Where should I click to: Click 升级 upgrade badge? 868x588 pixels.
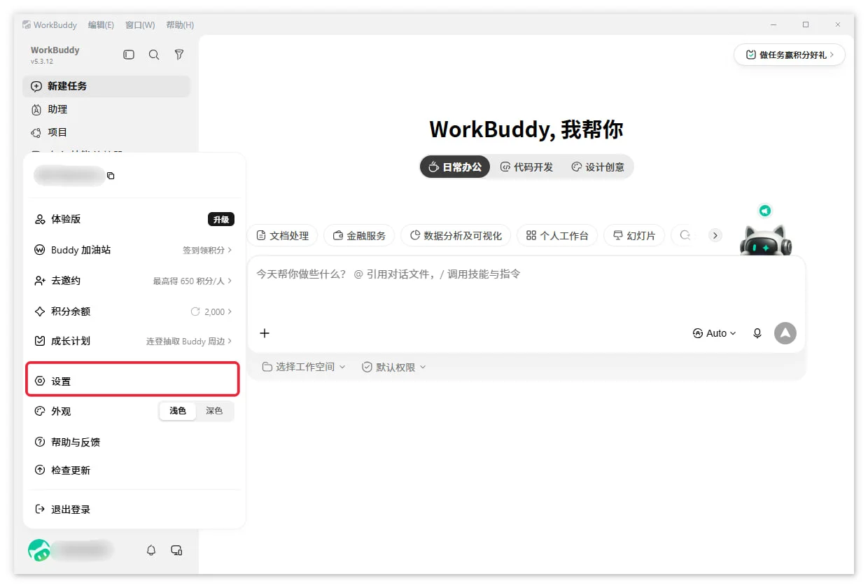point(221,219)
